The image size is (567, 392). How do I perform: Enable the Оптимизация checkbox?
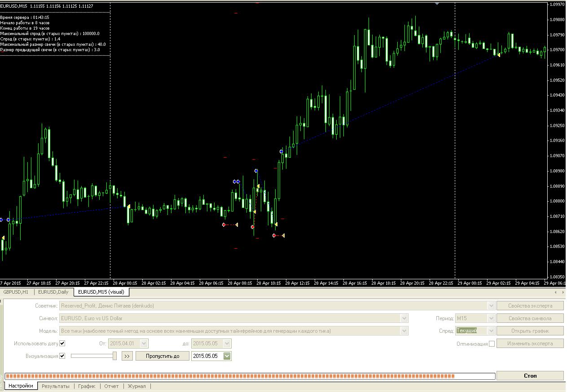(x=492, y=344)
